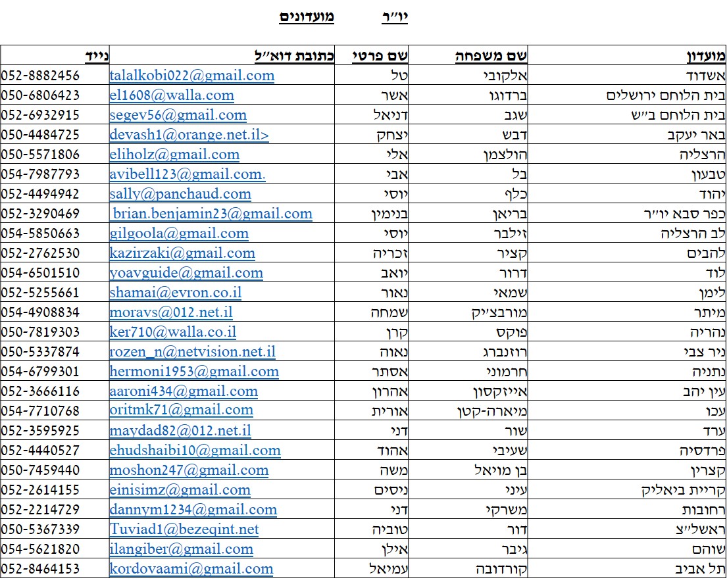
Task: Open the talalkobi022@gmail.com email link
Action: click(x=192, y=76)
